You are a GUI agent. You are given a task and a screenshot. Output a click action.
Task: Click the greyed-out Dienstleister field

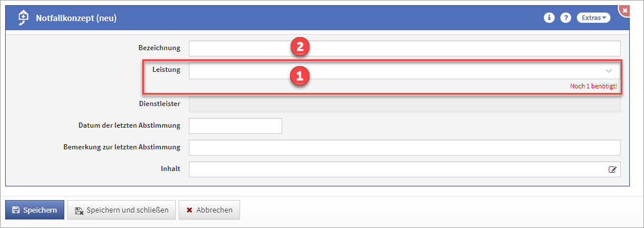pos(404,104)
